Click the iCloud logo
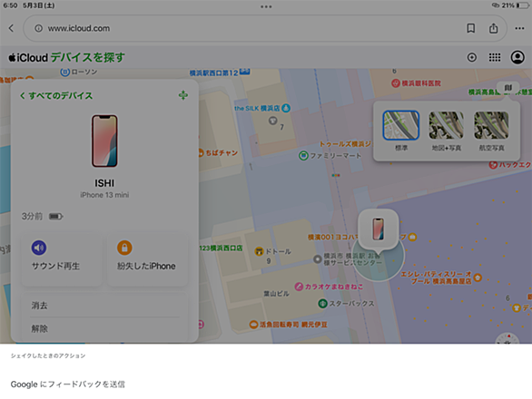The height and width of the screenshot is (399, 532). (x=28, y=58)
